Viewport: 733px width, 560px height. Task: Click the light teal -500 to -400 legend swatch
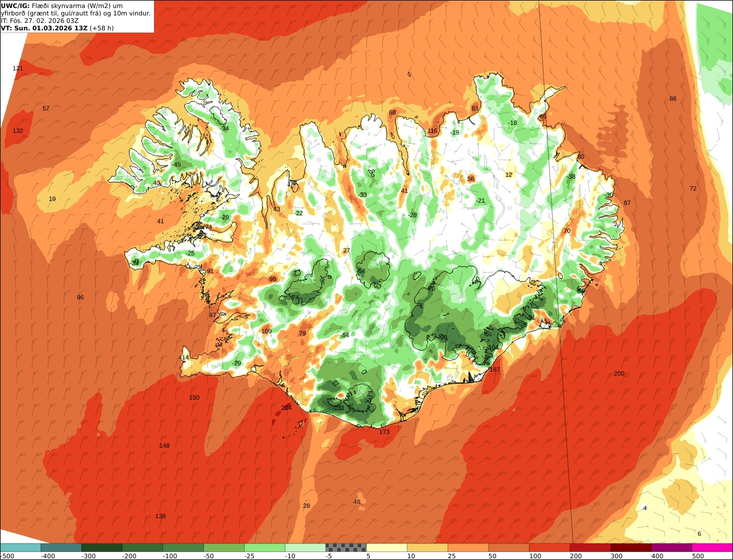click(x=21, y=547)
